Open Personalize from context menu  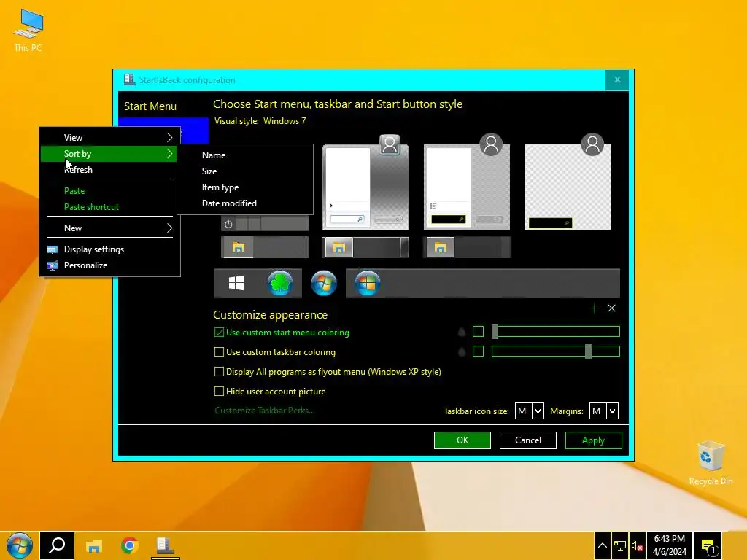109,265
